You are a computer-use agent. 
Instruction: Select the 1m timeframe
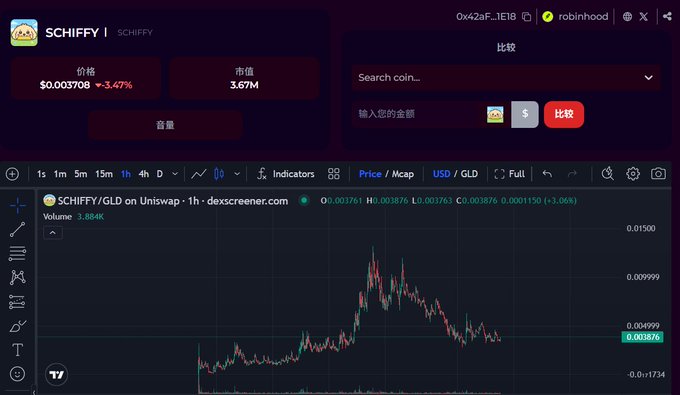click(x=60, y=174)
